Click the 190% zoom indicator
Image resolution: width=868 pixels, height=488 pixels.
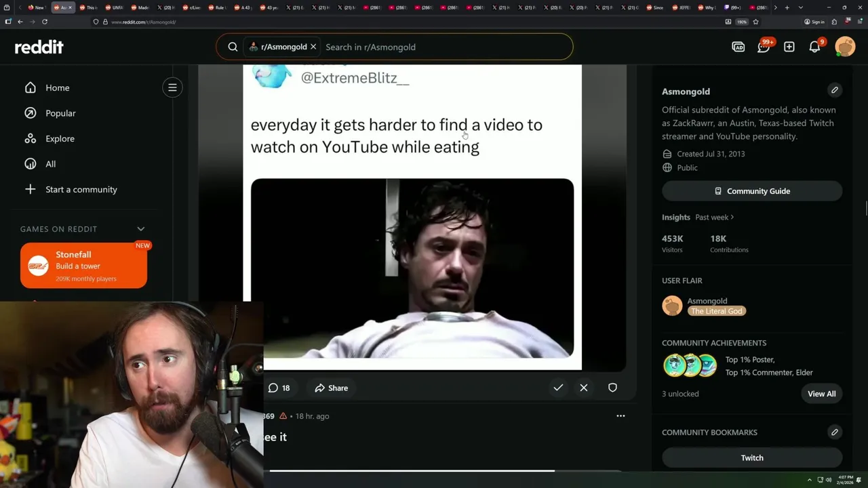(742, 22)
